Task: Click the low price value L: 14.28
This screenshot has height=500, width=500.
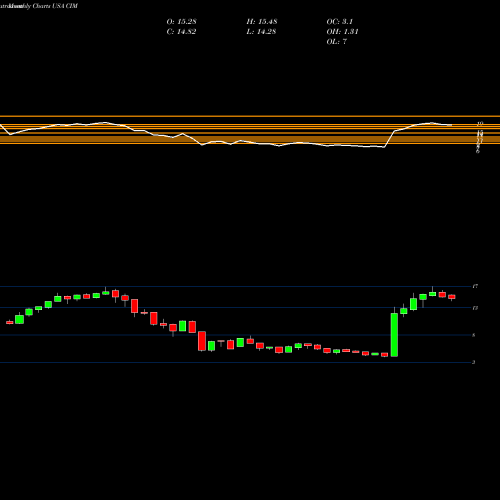Action: click(261, 32)
